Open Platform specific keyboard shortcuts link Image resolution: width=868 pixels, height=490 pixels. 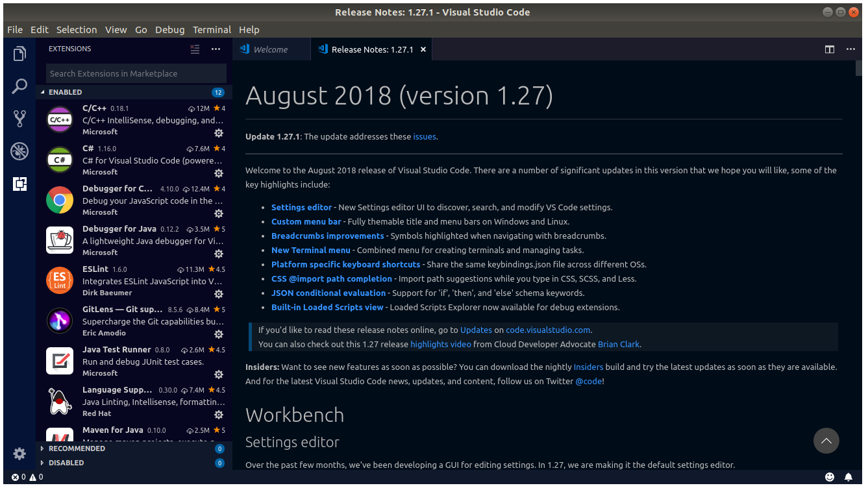tap(346, 265)
